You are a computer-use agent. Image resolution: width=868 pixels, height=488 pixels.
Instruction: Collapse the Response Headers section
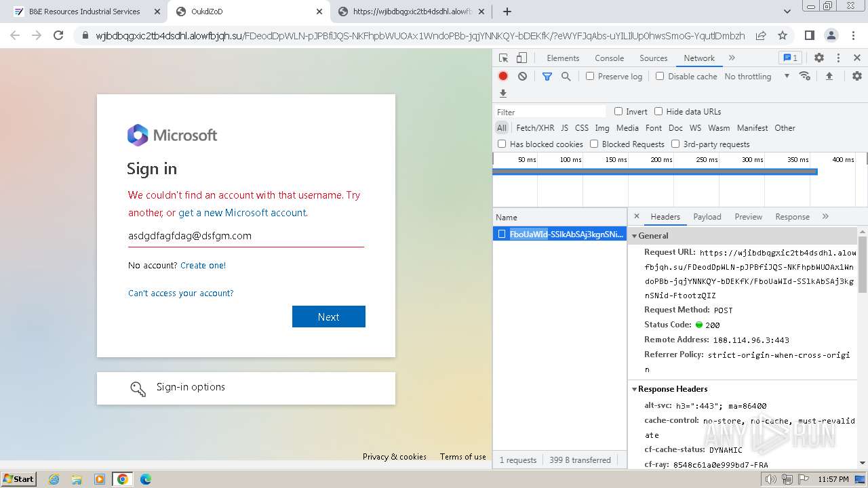[x=635, y=389]
